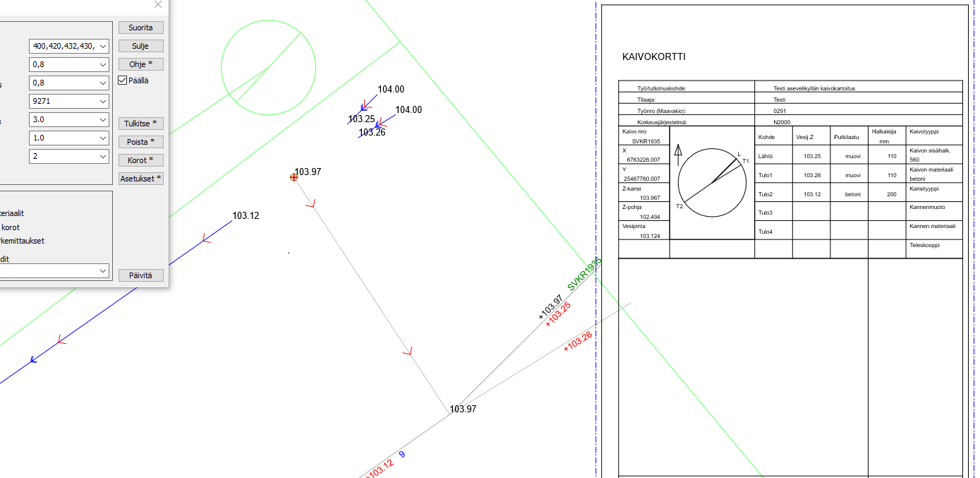Open help via the Ohje * button
980x478 pixels.
[141, 64]
